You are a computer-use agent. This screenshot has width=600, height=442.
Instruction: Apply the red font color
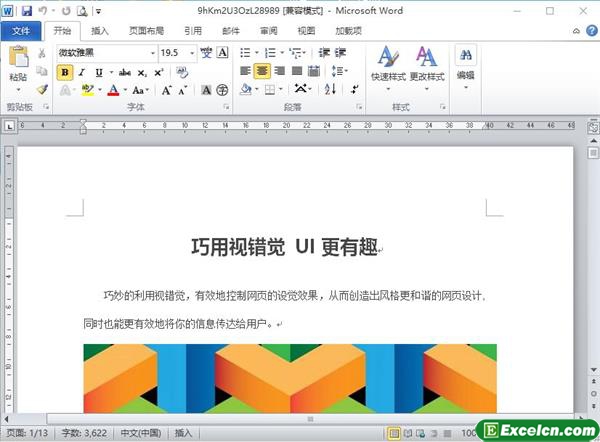113,90
